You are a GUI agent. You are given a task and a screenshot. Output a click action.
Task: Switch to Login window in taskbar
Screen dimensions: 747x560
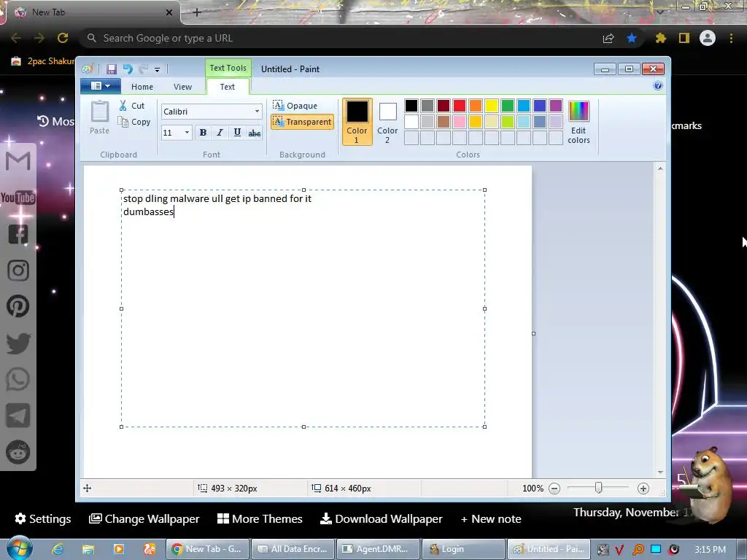point(463,549)
